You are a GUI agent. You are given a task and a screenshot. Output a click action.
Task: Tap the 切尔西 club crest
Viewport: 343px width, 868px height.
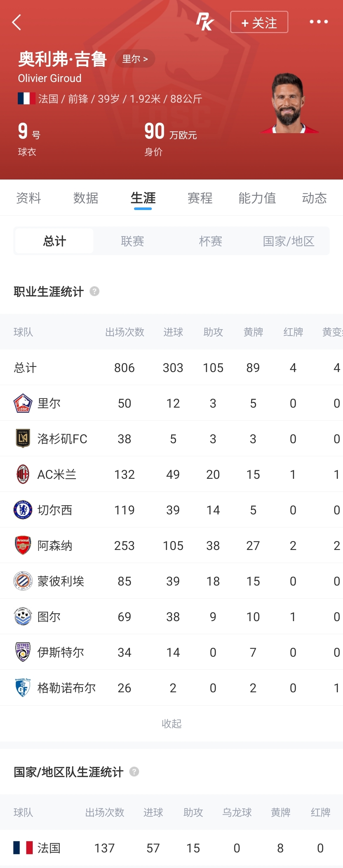pyautogui.click(x=23, y=510)
